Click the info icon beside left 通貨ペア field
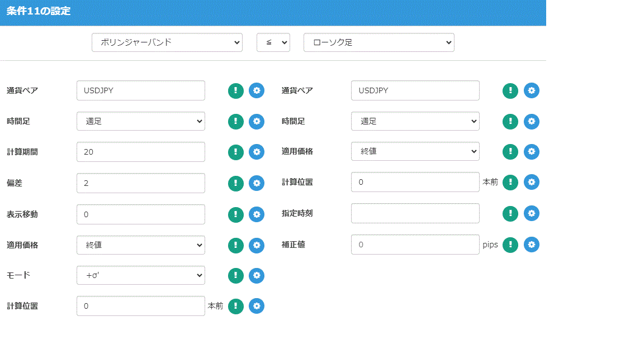This screenshot has width=644, height=364. tap(235, 90)
